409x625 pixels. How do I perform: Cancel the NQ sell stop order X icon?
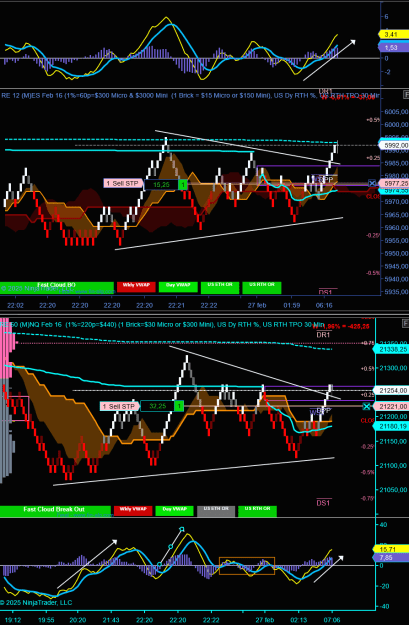366,406
